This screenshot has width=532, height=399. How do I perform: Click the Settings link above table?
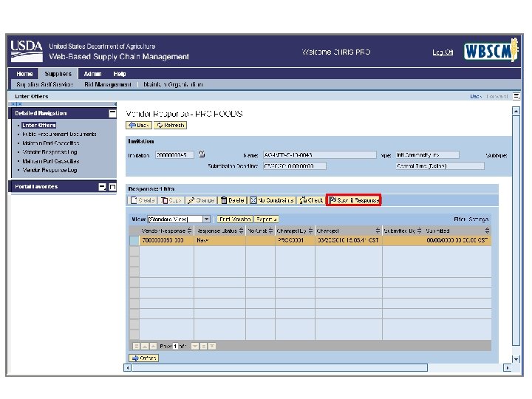[478, 219]
